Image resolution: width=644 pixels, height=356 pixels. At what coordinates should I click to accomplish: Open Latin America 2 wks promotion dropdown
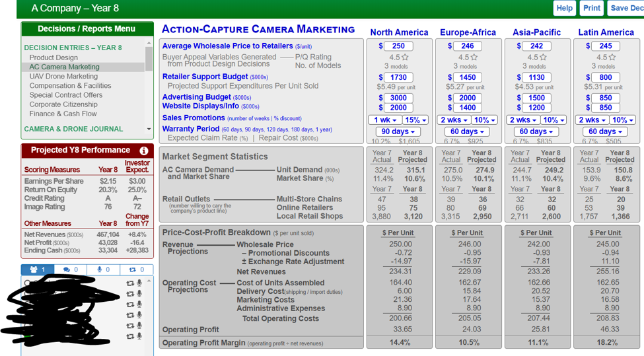(592, 120)
